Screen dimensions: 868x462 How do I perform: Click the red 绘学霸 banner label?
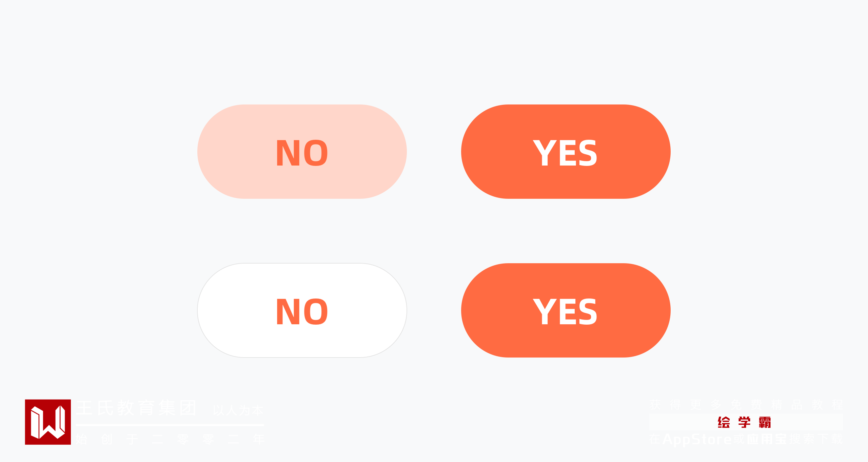pyautogui.click(x=744, y=423)
